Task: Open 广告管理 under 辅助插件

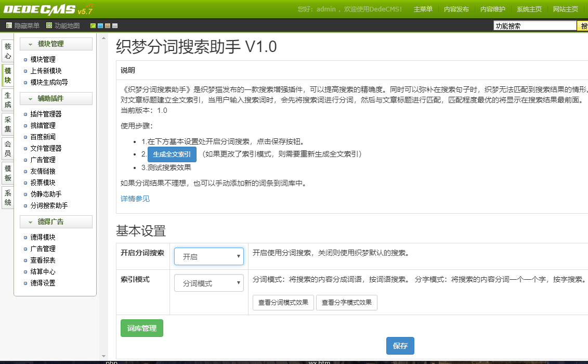Action: pos(43,160)
